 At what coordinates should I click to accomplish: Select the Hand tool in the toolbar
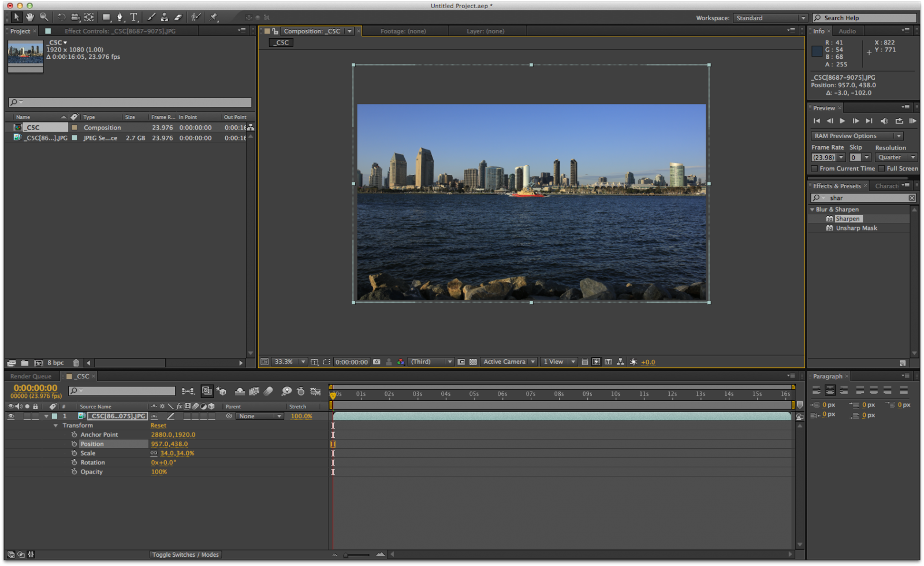(x=29, y=17)
